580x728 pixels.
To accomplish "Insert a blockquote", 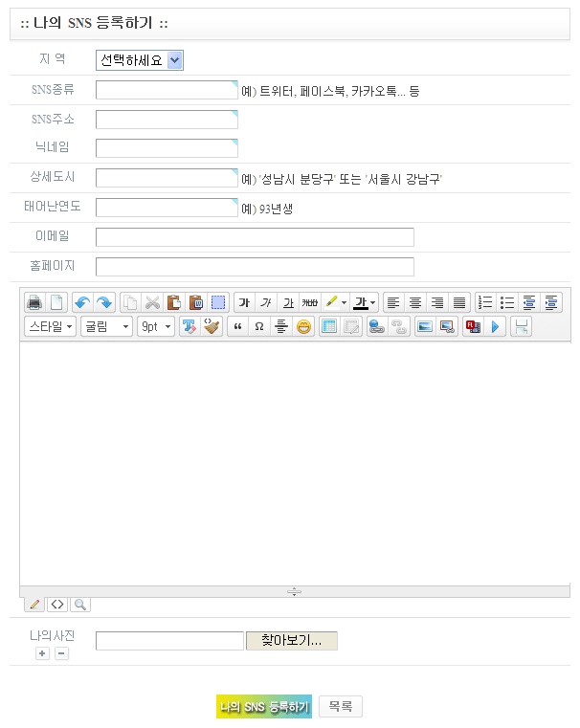I will pyautogui.click(x=237, y=327).
